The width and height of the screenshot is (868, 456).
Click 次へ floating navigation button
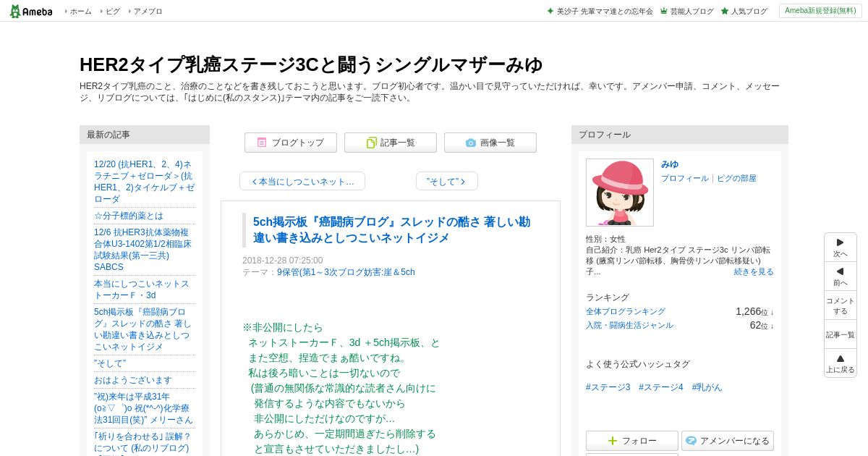(841, 248)
